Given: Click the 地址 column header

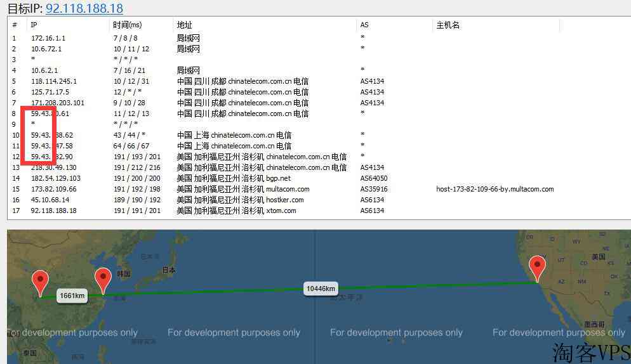Looking at the screenshot, I should tap(184, 25).
